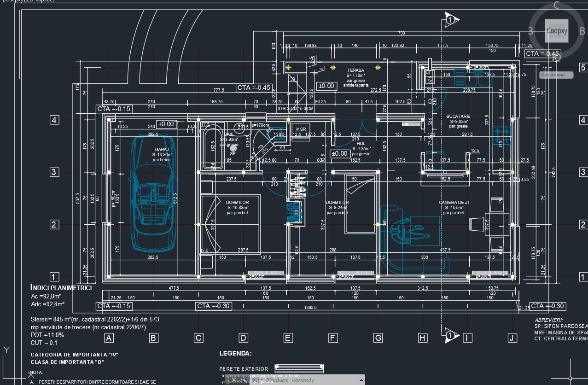588x385 pixels.
Task: Select the BUCATARIE room label
Action: click(x=458, y=121)
